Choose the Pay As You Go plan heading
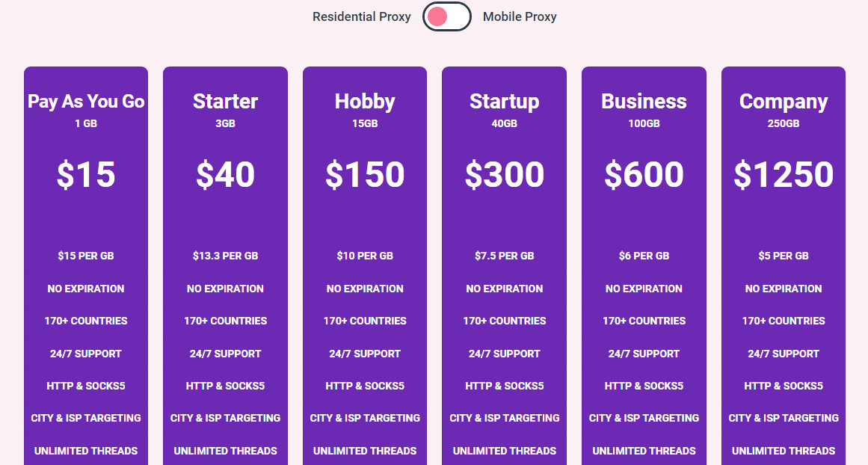 point(86,102)
